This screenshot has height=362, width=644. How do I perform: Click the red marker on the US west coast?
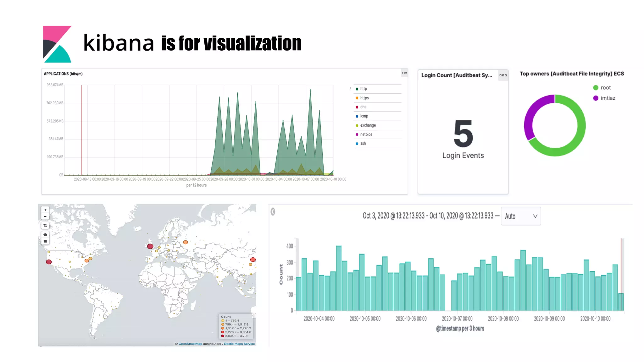49,262
